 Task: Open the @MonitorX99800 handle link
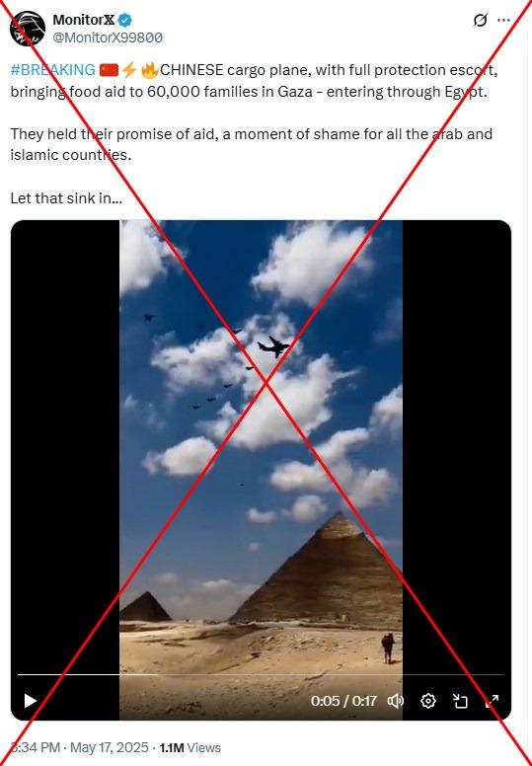(108, 38)
